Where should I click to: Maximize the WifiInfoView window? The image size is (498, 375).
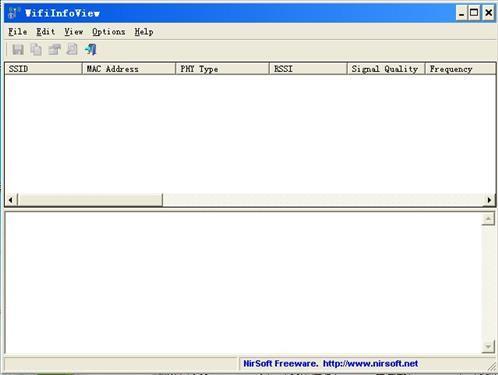pyautogui.click(x=474, y=13)
